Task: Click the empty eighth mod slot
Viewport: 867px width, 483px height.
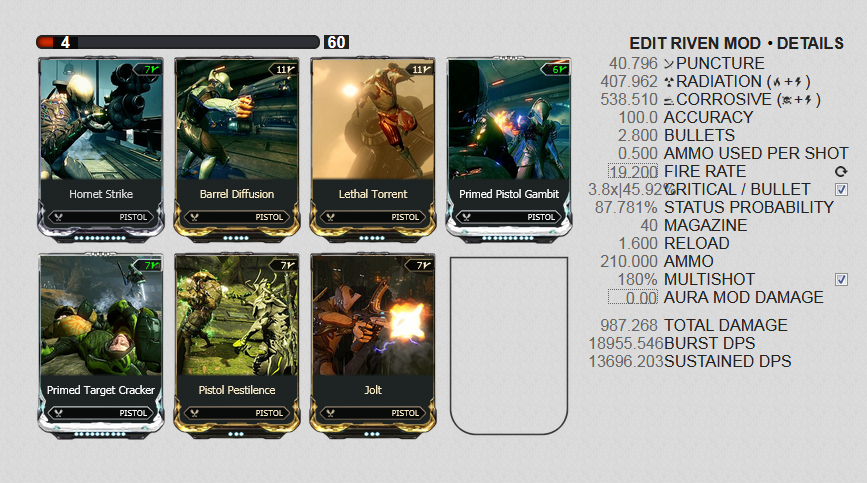Action: [509, 345]
